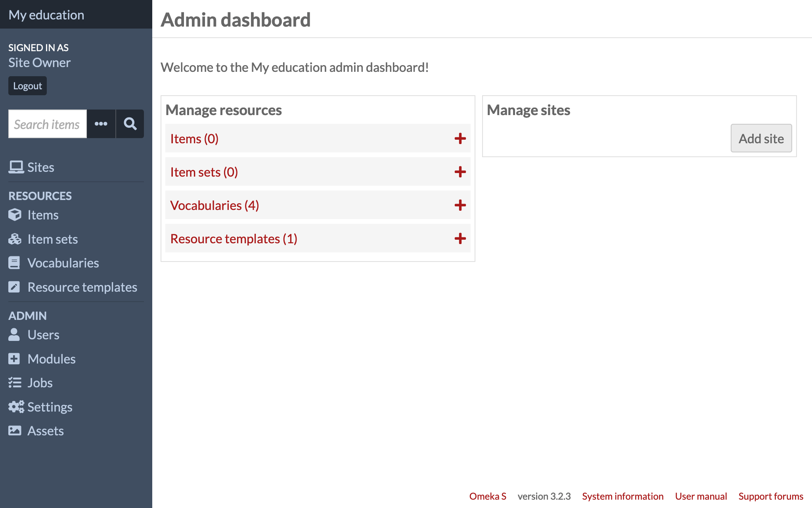Open the Items (0) dashboard link
The height and width of the screenshot is (508, 812).
click(194, 139)
